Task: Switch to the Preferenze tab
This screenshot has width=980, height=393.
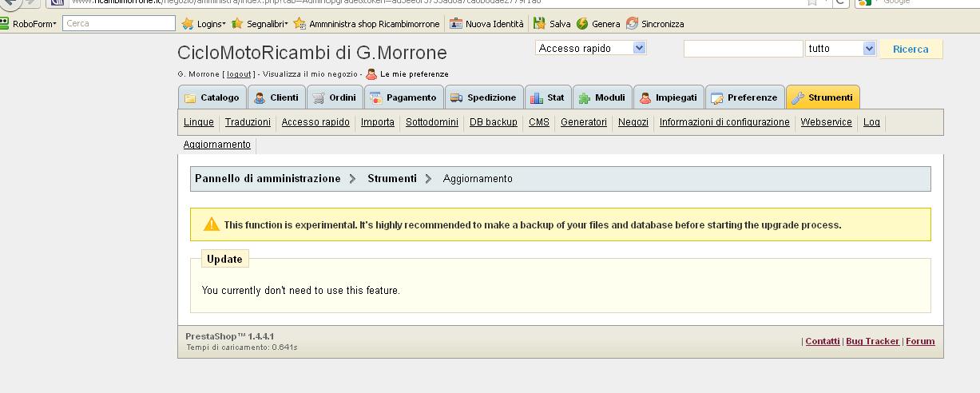Action: tap(744, 97)
